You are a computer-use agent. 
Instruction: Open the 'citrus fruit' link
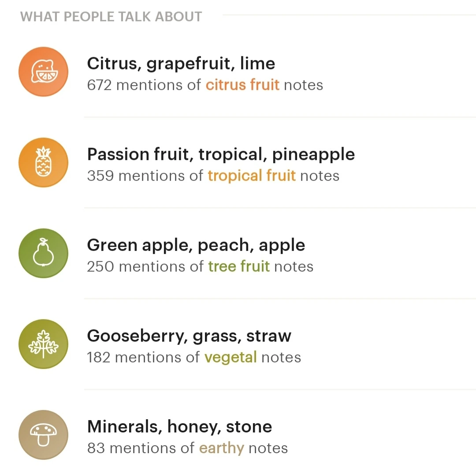(x=242, y=85)
